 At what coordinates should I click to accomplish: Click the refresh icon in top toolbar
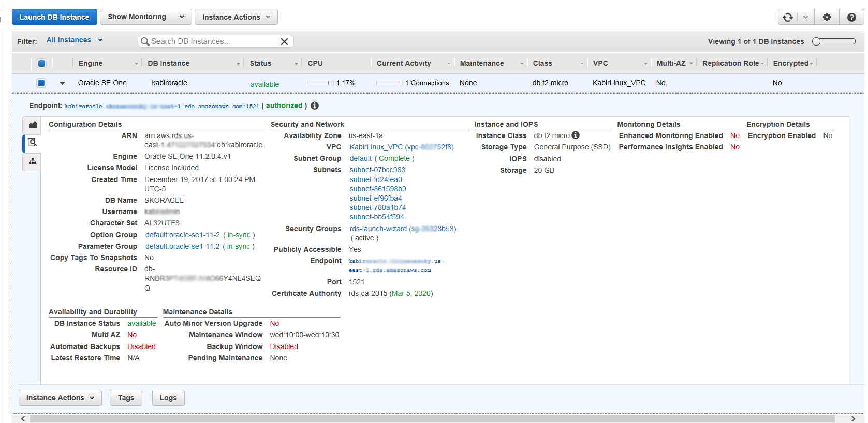tap(787, 17)
